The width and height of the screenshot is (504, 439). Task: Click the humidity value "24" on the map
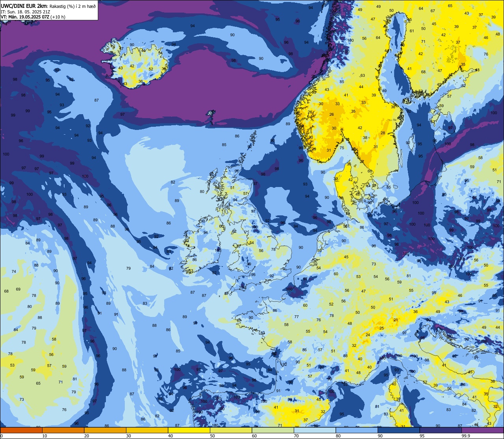368,335
